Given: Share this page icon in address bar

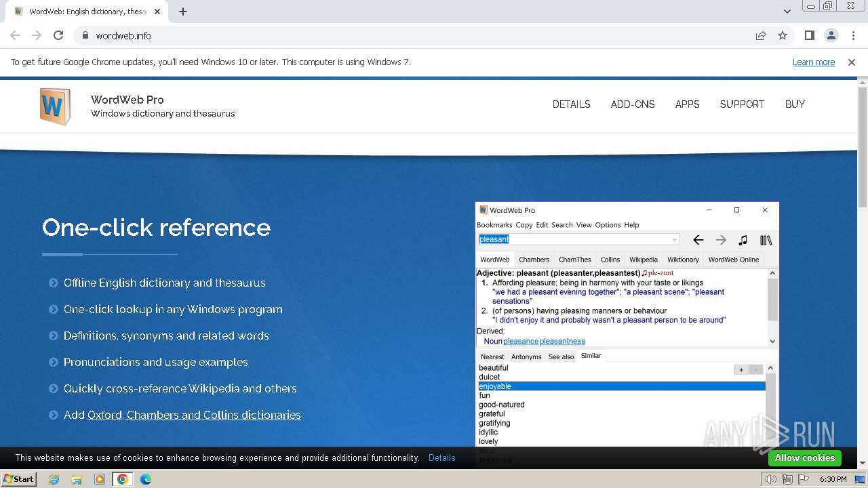Looking at the screenshot, I should (x=761, y=35).
